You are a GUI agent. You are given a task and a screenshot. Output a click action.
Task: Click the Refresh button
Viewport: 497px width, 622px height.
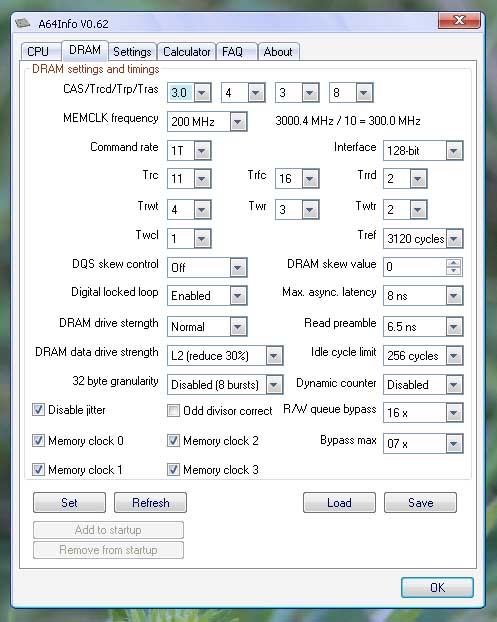click(150, 503)
